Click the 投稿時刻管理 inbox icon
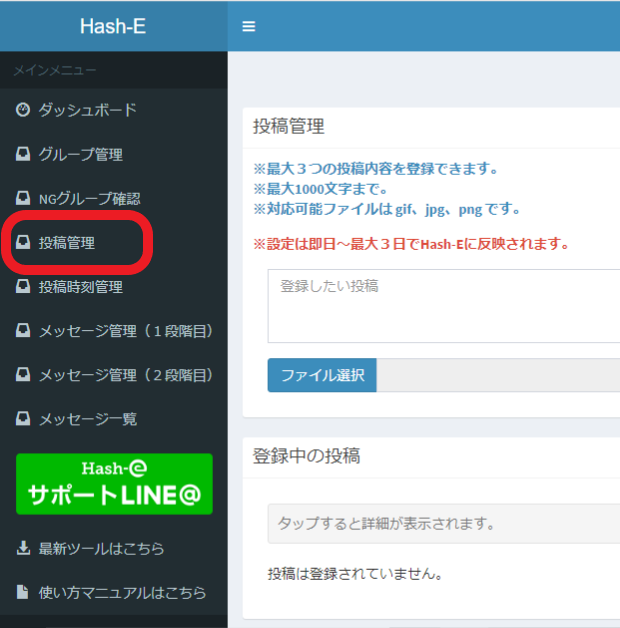The height and width of the screenshot is (628, 620). (23, 286)
